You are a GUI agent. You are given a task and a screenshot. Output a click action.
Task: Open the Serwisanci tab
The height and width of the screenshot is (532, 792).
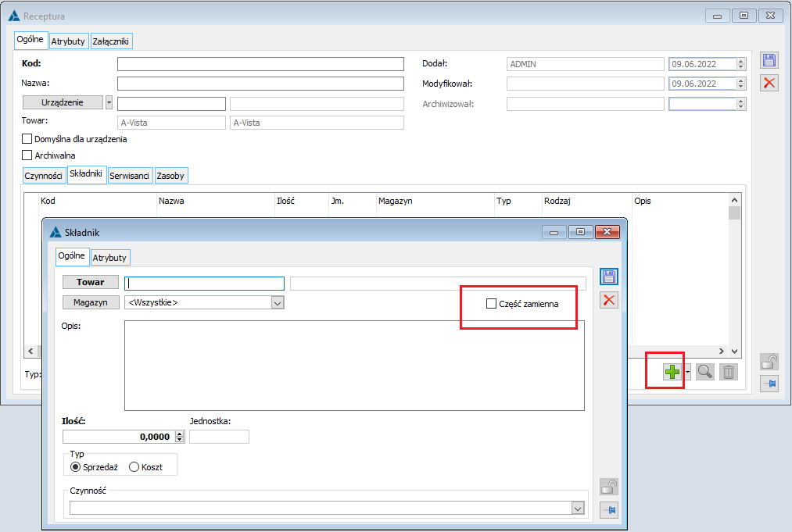click(130, 176)
